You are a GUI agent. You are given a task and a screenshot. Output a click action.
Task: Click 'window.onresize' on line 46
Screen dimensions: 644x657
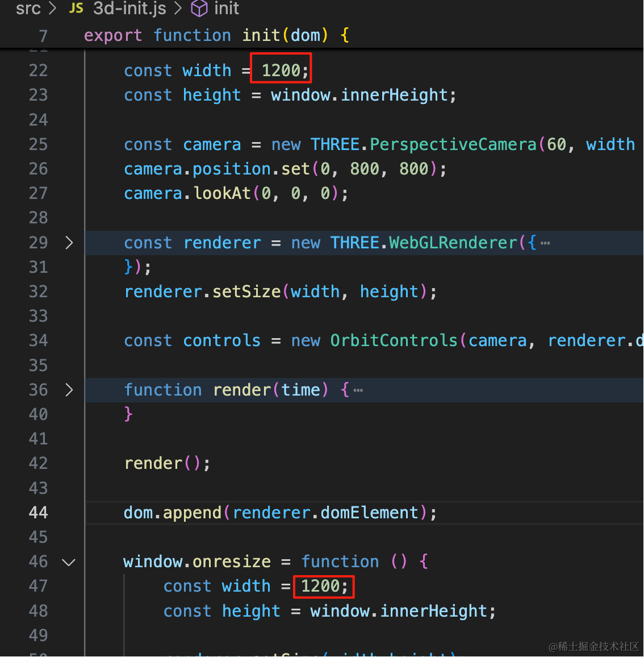197,562
